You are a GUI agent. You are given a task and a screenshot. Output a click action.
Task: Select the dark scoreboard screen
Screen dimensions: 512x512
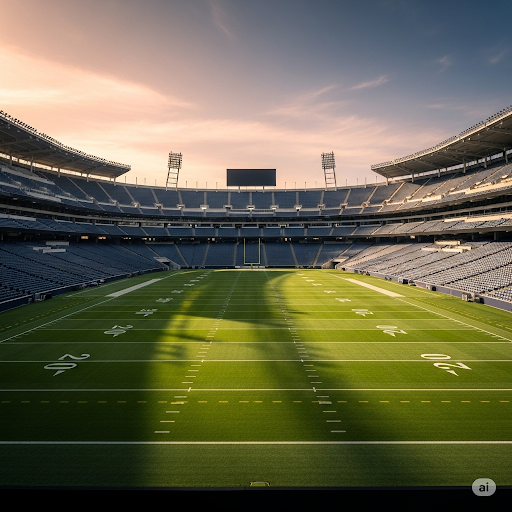251,177
